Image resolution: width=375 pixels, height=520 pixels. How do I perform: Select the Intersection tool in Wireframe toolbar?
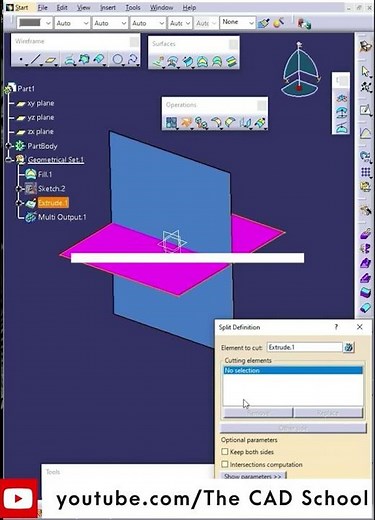click(x=83, y=60)
